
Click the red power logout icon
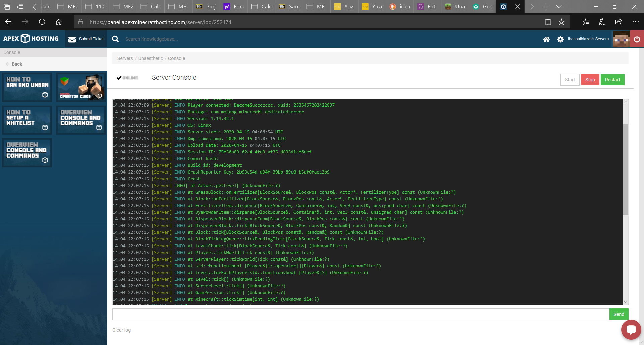tap(637, 39)
